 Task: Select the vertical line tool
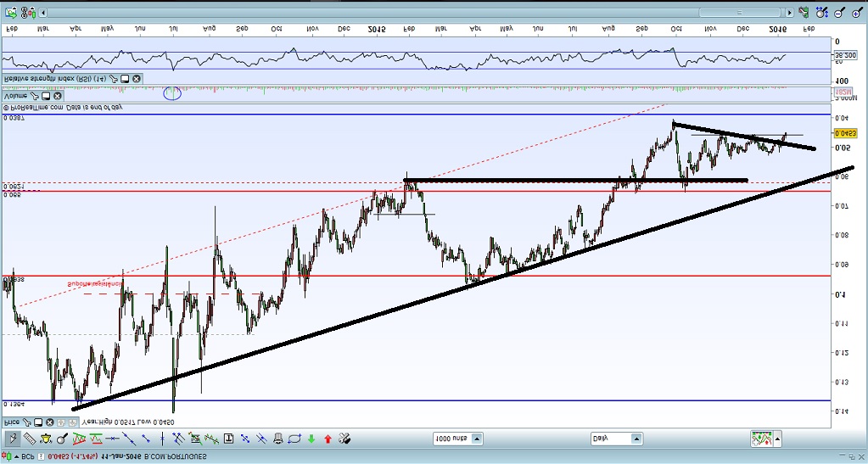162,439
